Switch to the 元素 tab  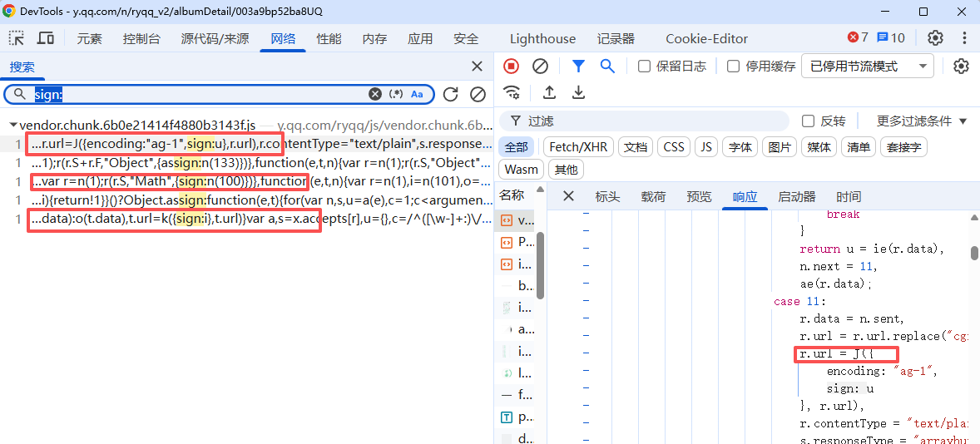tap(89, 39)
